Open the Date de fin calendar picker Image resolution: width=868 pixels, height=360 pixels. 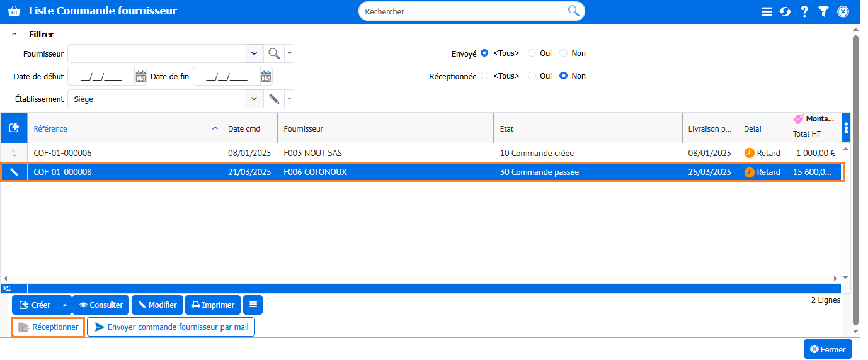tap(266, 76)
